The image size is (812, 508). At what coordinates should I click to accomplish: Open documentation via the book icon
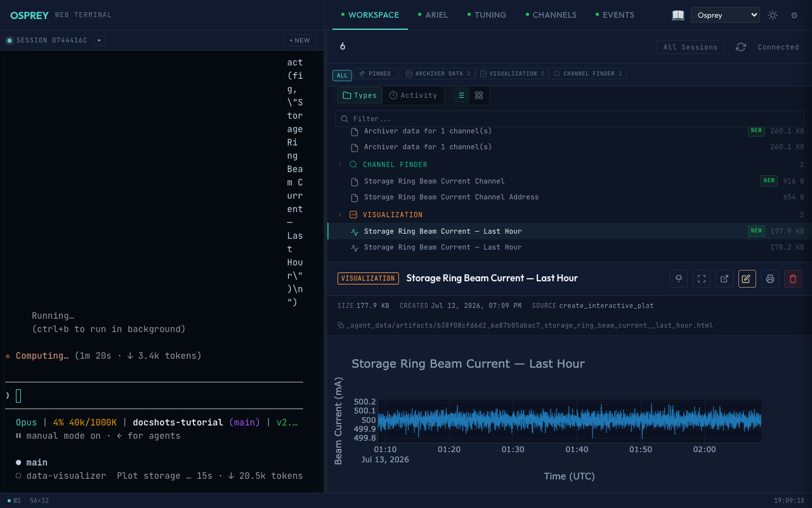(x=678, y=15)
